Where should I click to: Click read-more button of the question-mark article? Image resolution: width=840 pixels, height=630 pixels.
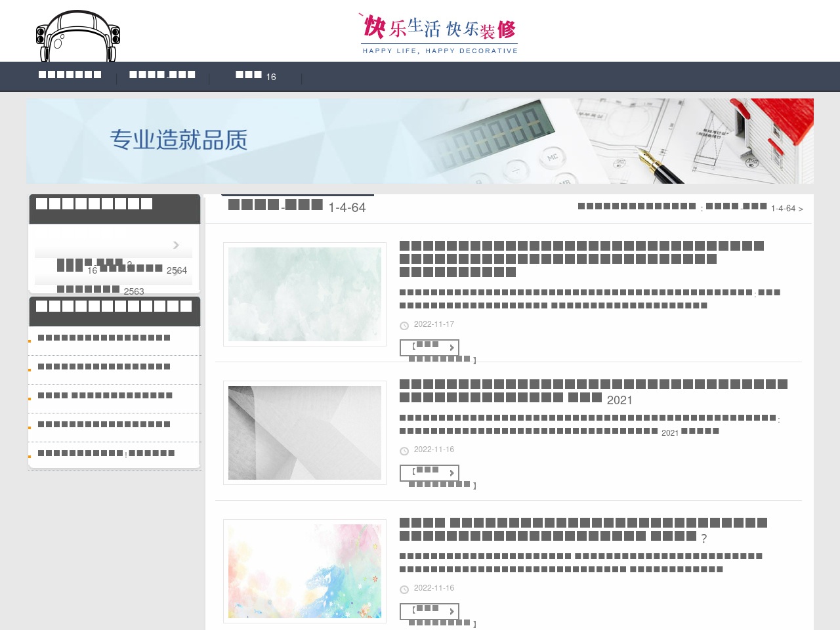430,612
